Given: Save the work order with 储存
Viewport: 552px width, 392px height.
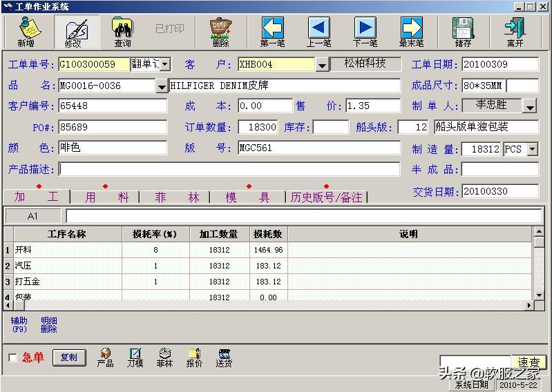Looking at the screenshot, I should [463, 32].
